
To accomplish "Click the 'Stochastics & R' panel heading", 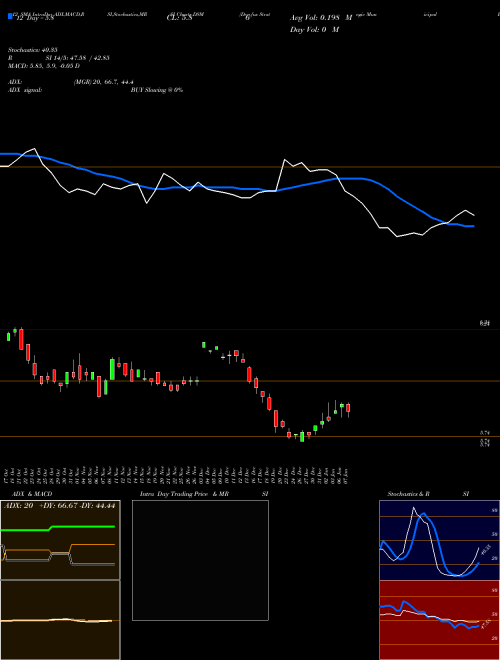I will pyautogui.click(x=408, y=494).
